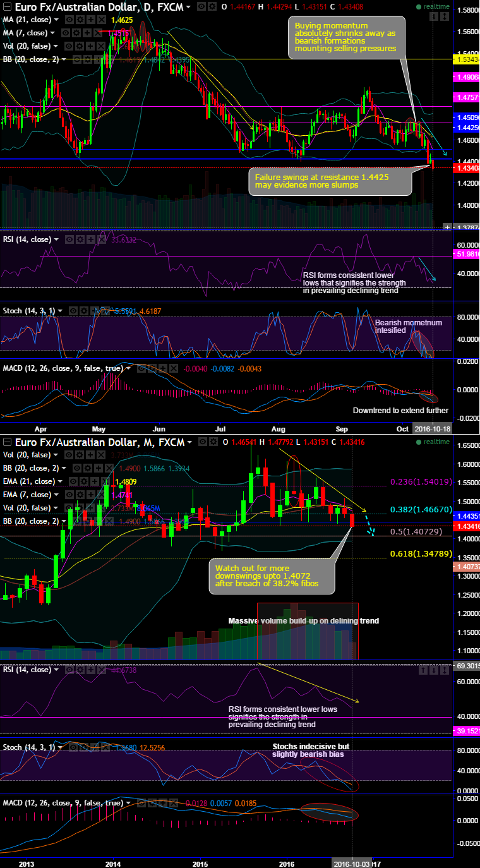Image resolution: width=480 pixels, height=868 pixels.
Task: Open settings of daily BB (20, close, 2)
Action: (x=87, y=59)
